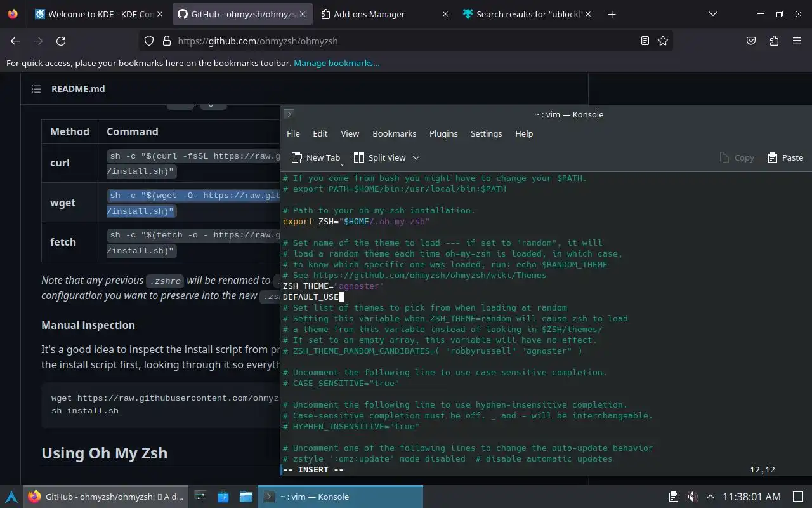Open Manage bookmarks link
The height and width of the screenshot is (508, 812).
pos(336,63)
